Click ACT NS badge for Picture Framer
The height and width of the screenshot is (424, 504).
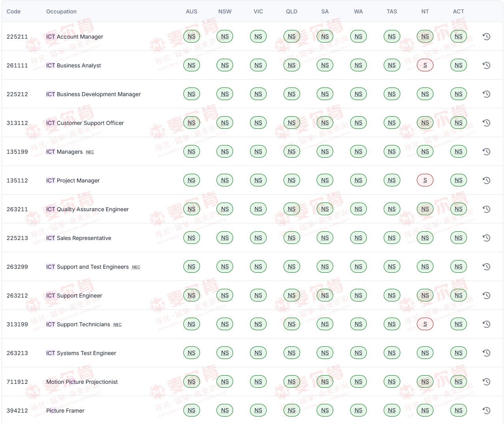point(458,411)
